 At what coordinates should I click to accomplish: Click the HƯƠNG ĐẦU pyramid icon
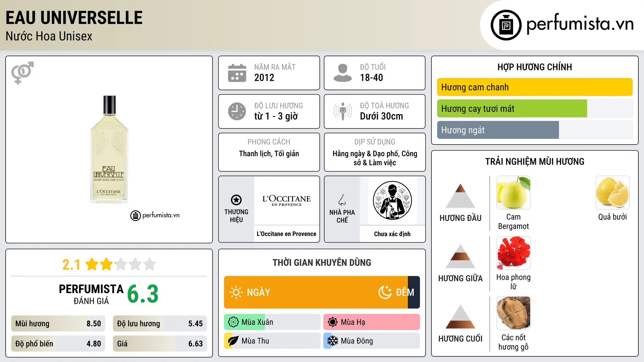(x=460, y=196)
